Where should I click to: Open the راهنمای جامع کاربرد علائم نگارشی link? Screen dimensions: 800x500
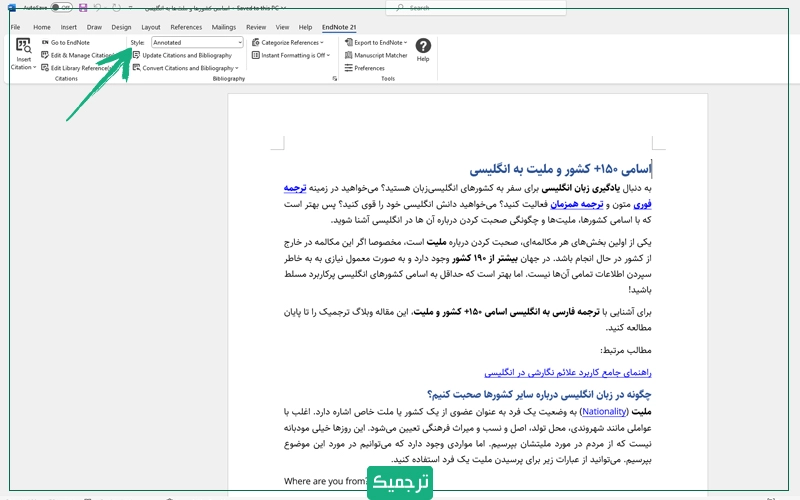568,372
